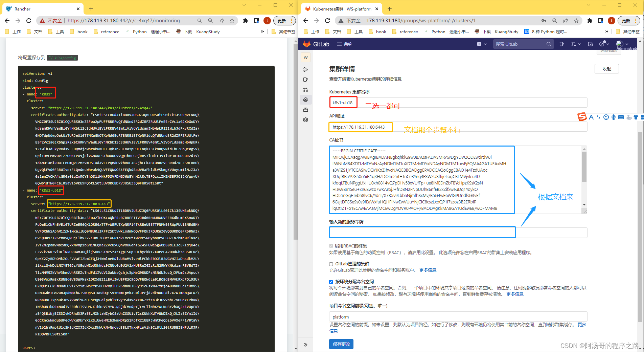Open new tab in GitLab window
The height and width of the screenshot is (352, 644).
click(x=390, y=9)
